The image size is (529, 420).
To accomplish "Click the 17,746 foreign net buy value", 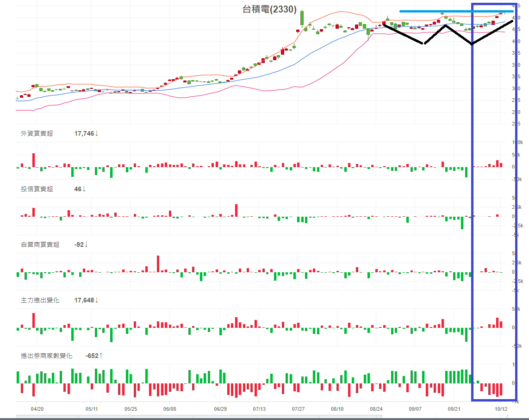I will point(84,133).
